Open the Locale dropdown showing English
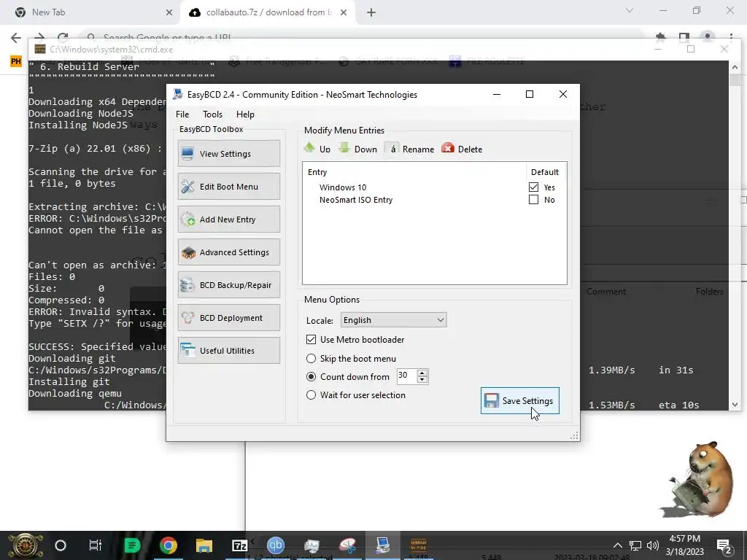Viewport: 747px width, 560px height. pyautogui.click(x=393, y=320)
